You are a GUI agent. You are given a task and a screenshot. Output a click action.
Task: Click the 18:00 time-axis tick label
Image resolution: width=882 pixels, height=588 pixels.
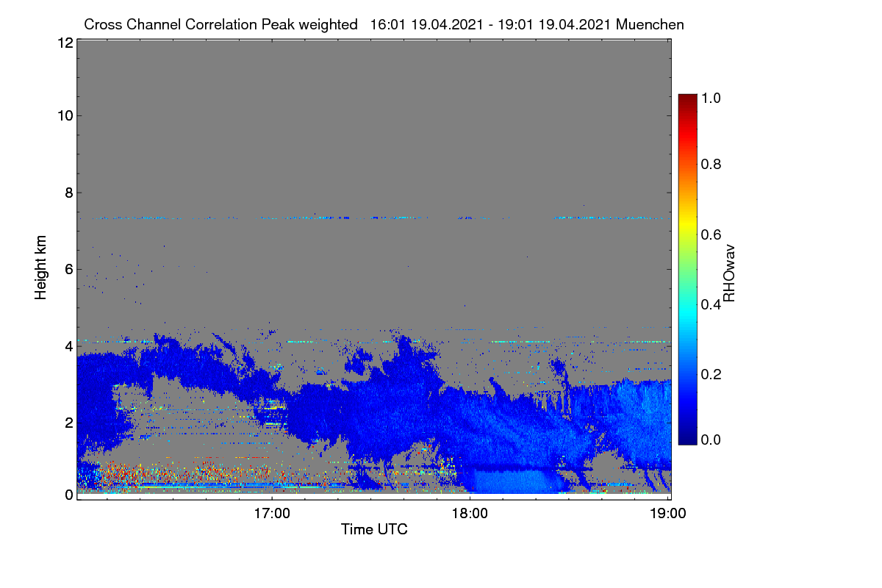[x=470, y=512]
